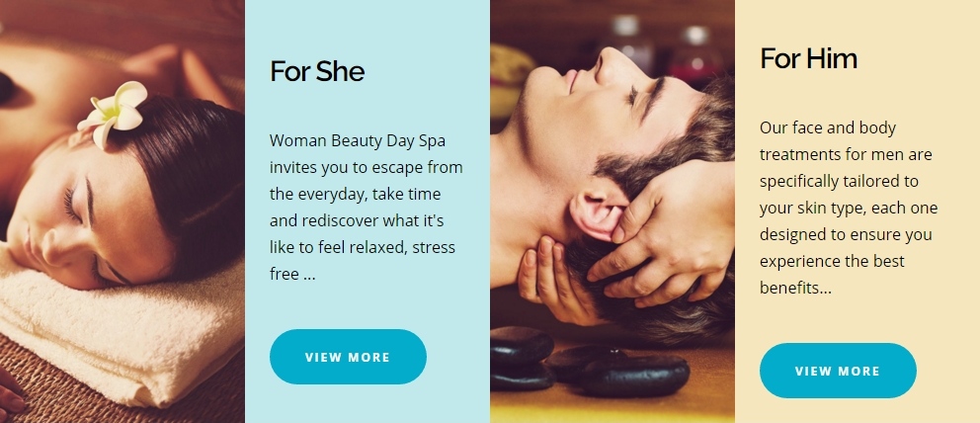Click the folded towel in the woman's photo
The height and width of the screenshot is (423, 980).
click(x=119, y=337)
